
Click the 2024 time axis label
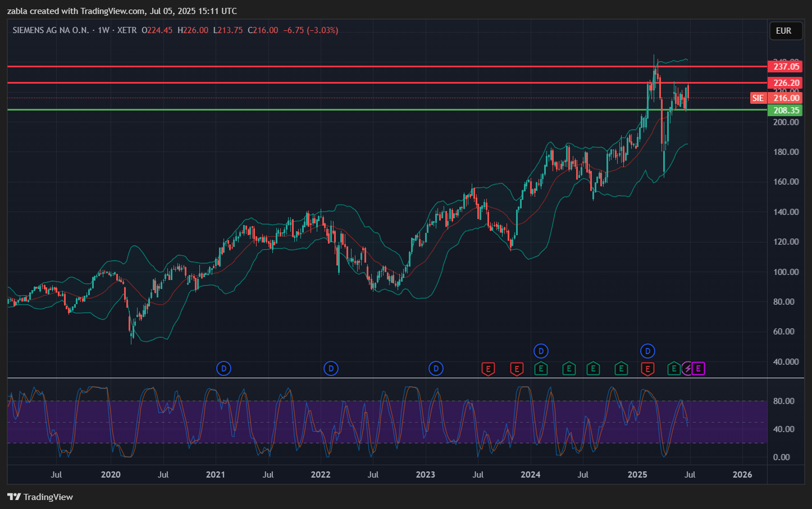coord(531,475)
